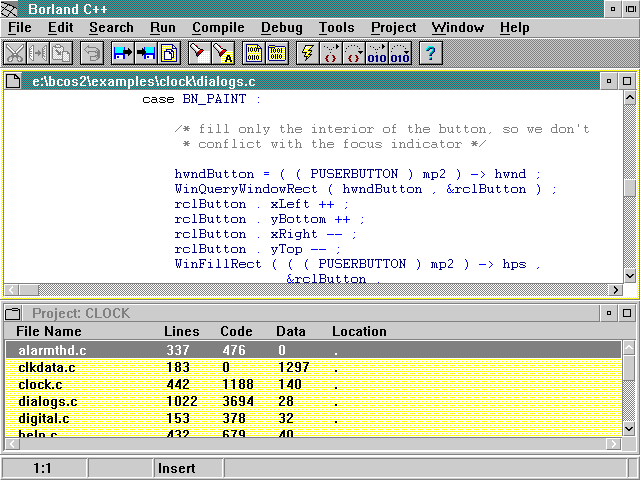Open the Tools menu
640x480 pixels.
[336, 27]
